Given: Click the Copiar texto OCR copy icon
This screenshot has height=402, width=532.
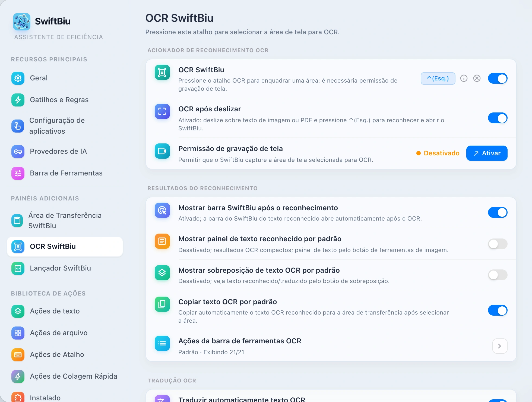Looking at the screenshot, I should [x=162, y=304].
